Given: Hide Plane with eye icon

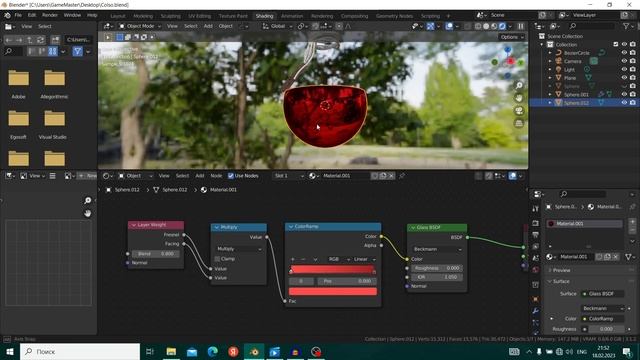Looking at the screenshot, I should 624,78.
